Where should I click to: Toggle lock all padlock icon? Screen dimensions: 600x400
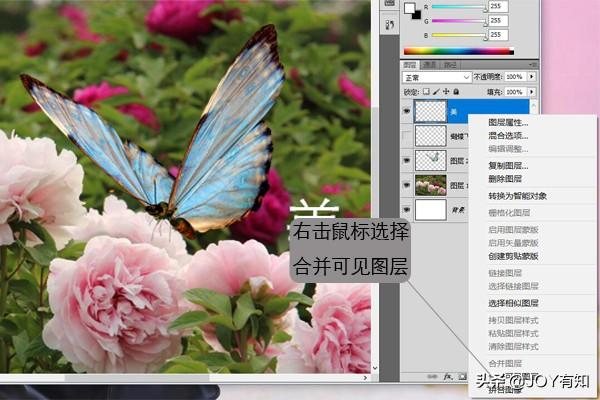(456, 92)
